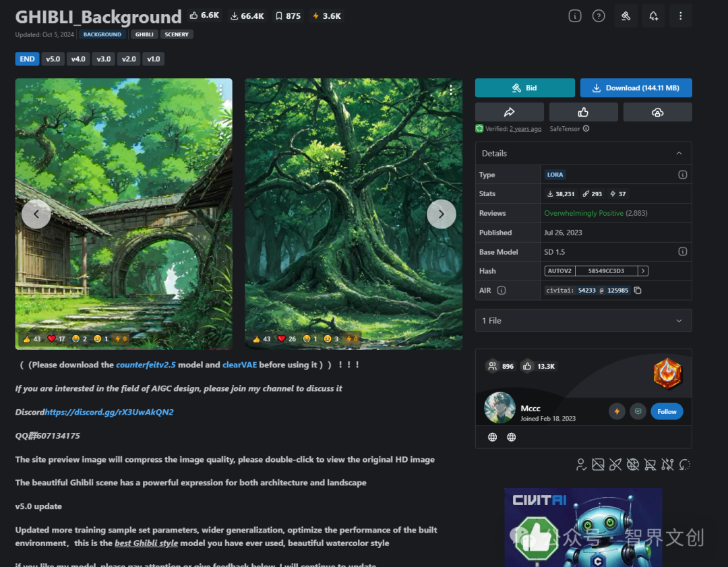
Task: Go to next image with right arrow
Action: click(x=441, y=214)
